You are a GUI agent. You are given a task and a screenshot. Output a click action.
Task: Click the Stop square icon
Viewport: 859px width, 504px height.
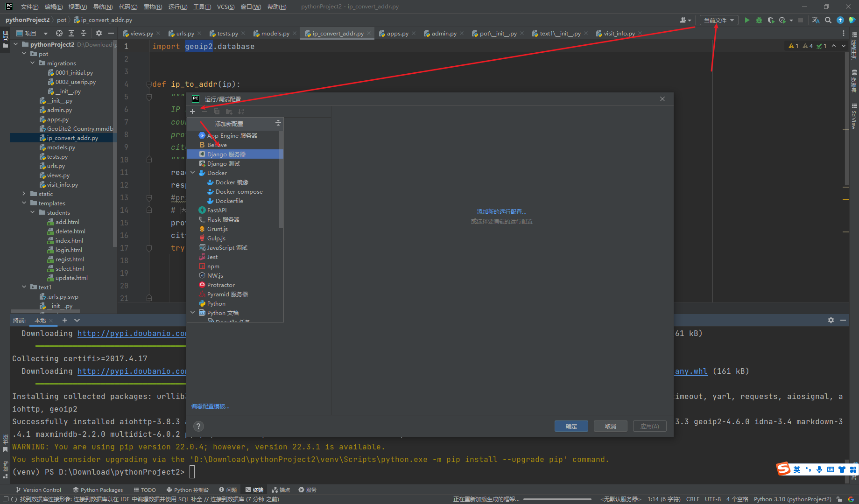tap(801, 20)
